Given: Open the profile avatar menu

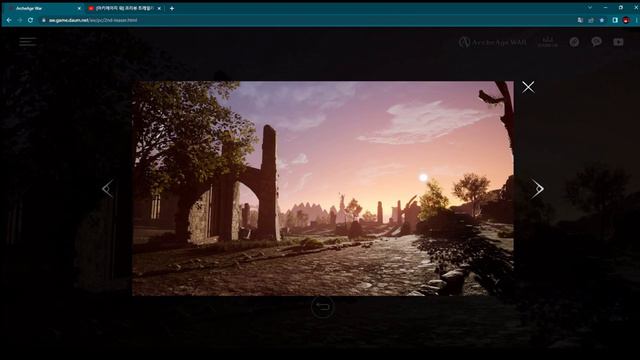Looking at the screenshot, I should click(626, 20).
